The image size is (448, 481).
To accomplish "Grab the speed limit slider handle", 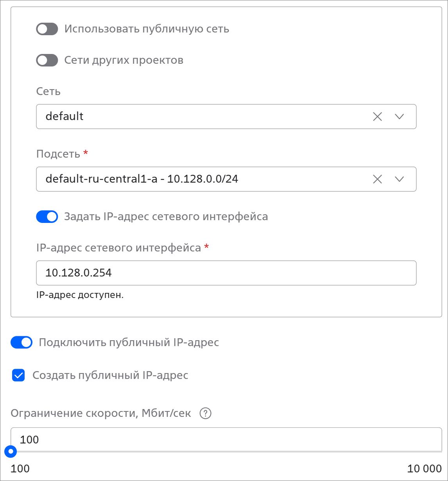I will [x=11, y=452].
